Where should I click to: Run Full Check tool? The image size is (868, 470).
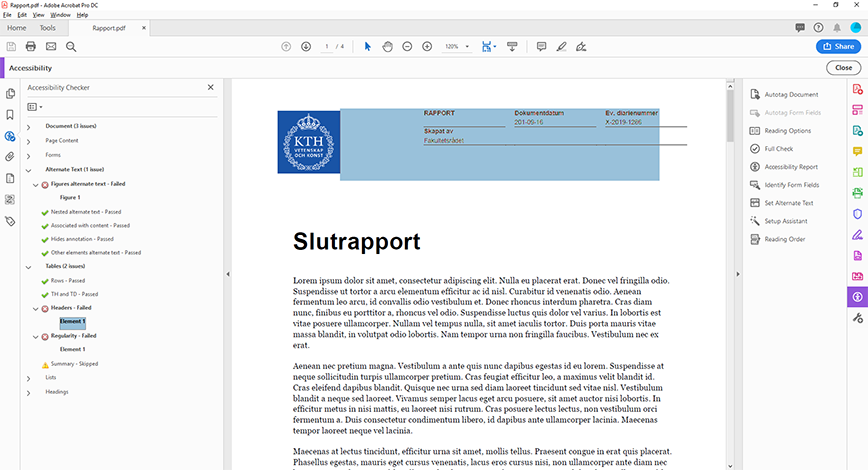pos(779,148)
